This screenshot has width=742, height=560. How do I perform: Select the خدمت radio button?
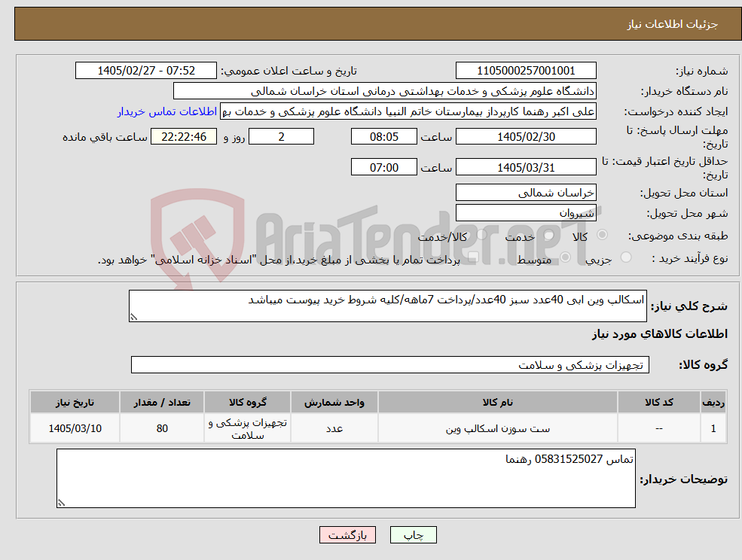pyautogui.click(x=549, y=235)
